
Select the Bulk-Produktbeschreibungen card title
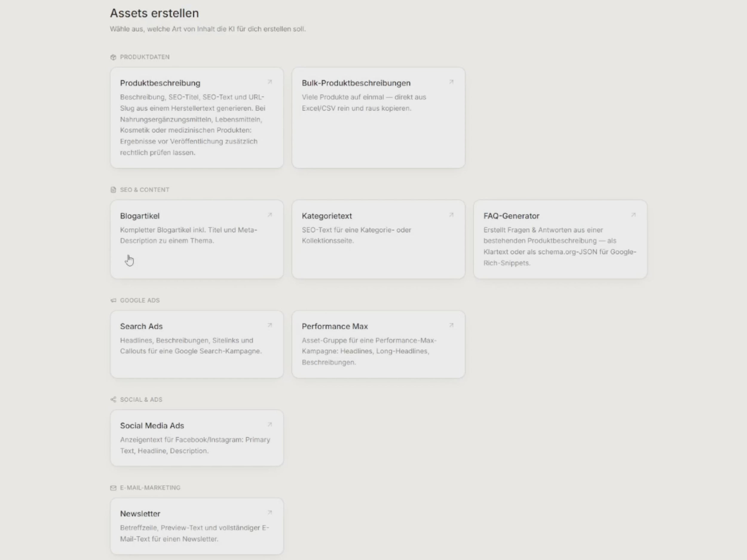coord(356,83)
